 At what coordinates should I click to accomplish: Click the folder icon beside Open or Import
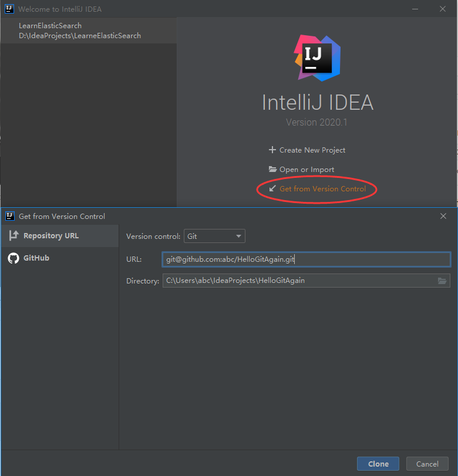(x=272, y=169)
